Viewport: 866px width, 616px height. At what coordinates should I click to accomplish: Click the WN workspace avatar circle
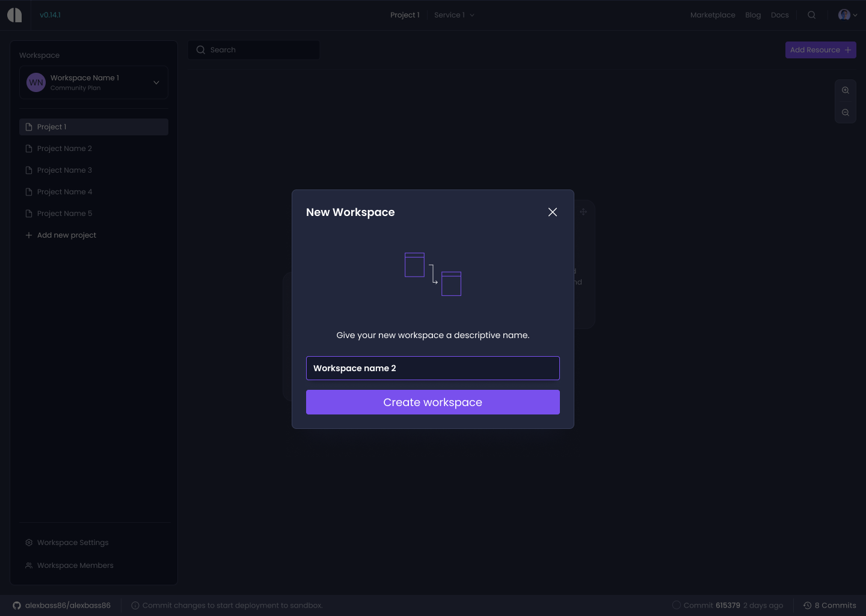[35, 82]
